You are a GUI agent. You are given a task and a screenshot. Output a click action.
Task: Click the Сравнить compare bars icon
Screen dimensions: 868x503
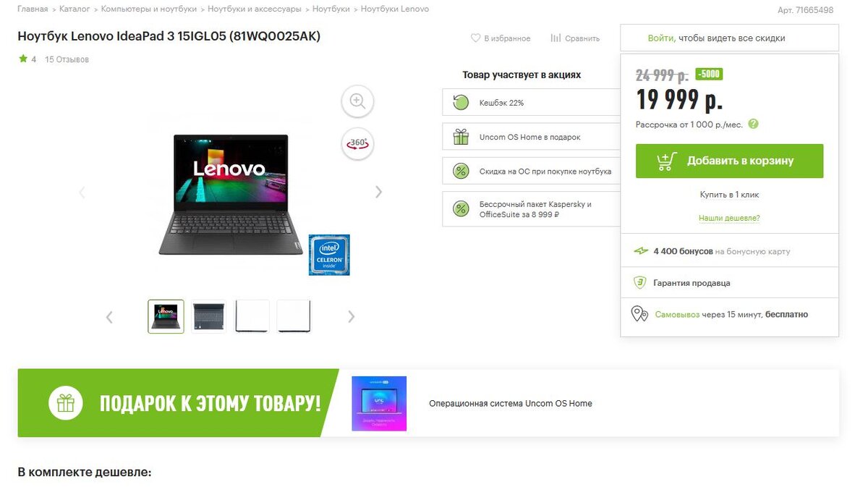556,38
